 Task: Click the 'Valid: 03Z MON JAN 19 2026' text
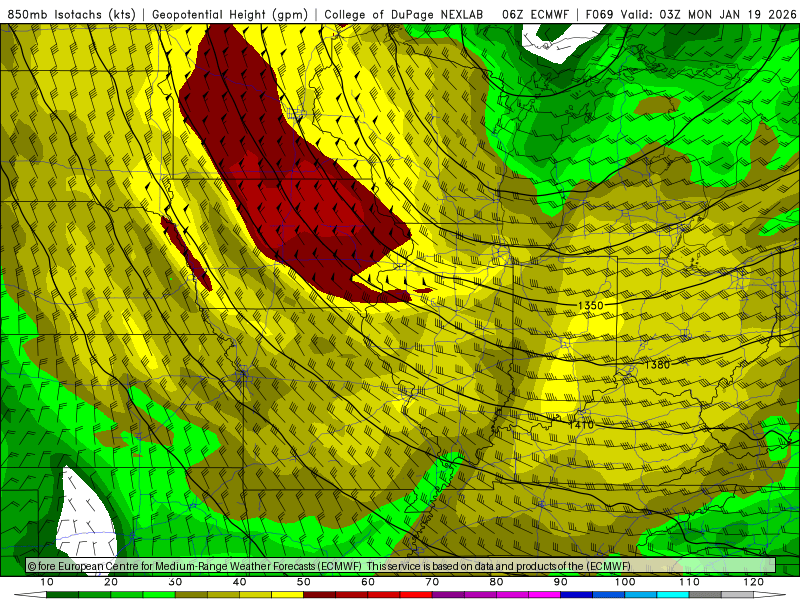click(x=709, y=15)
